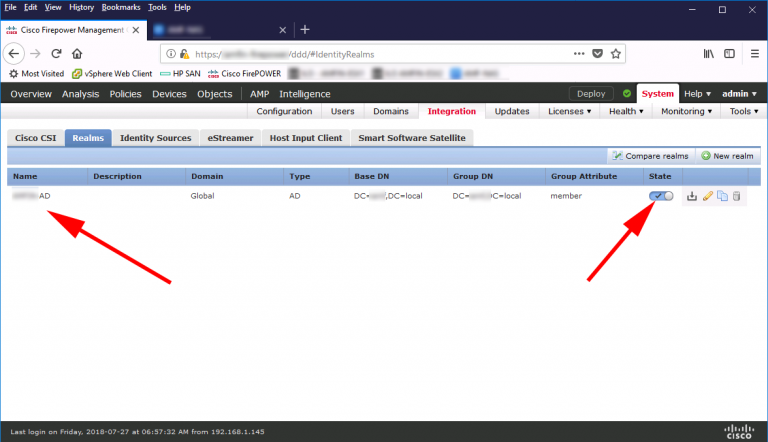Close the second blurred browser tab

[x=283, y=30]
